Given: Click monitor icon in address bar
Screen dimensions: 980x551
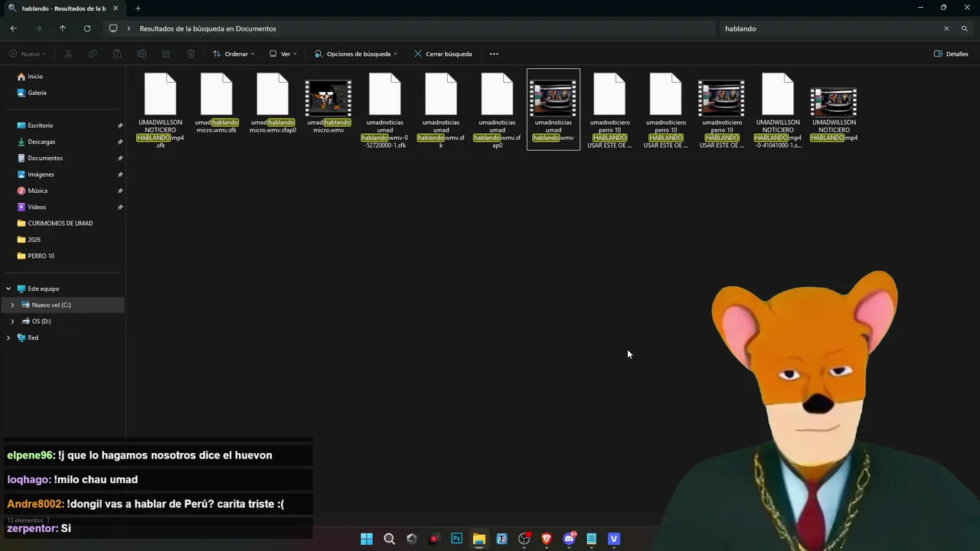Looking at the screenshot, I should 113,28.
